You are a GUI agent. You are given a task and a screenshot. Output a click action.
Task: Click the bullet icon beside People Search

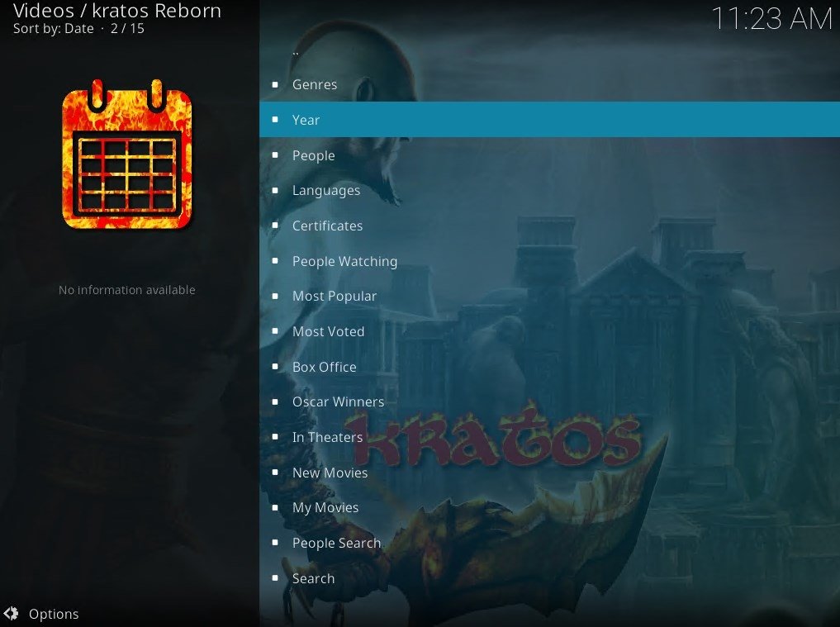[275, 543]
